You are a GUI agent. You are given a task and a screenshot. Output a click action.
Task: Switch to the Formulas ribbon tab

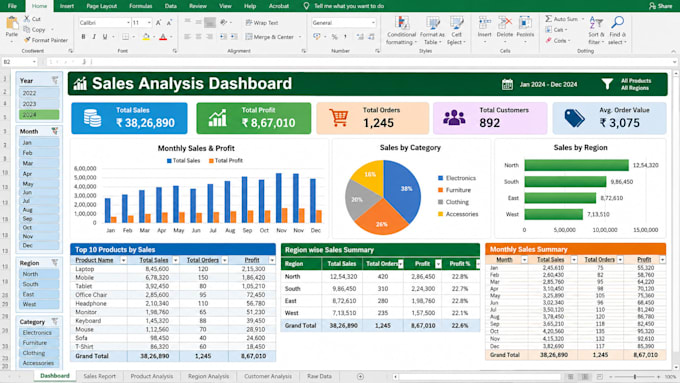141,6
